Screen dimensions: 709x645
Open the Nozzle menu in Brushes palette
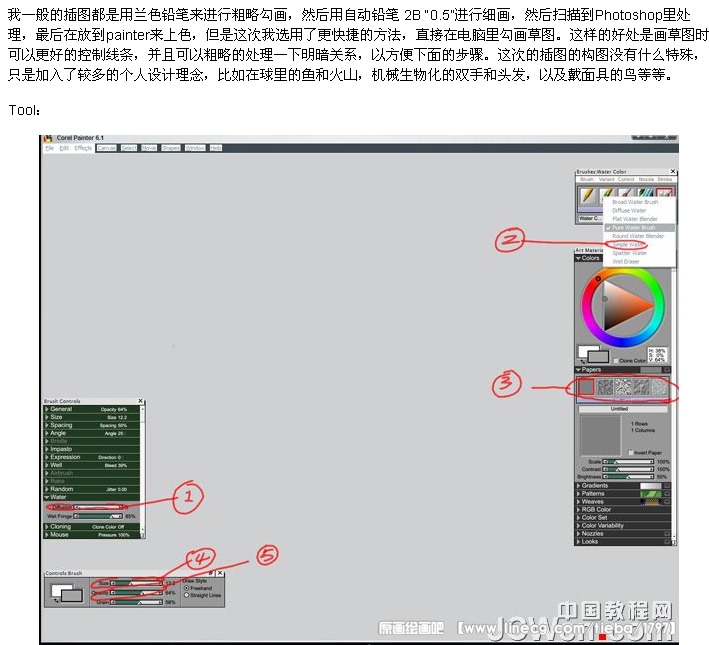click(646, 180)
